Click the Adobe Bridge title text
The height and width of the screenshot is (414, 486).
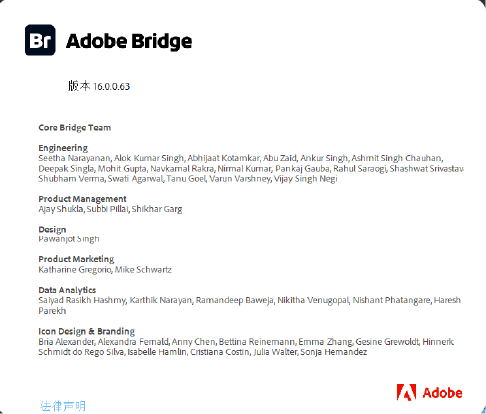click(x=129, y=41)
